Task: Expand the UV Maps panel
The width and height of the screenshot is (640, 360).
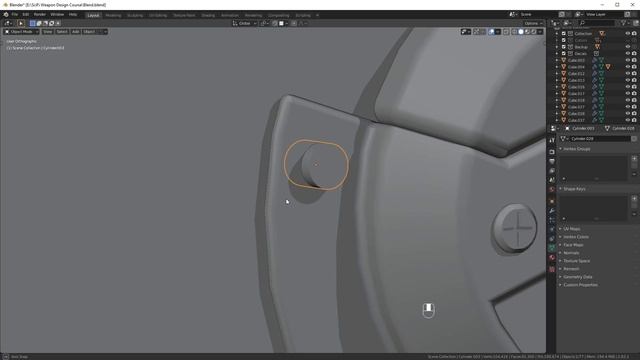Action: [572, 229]
